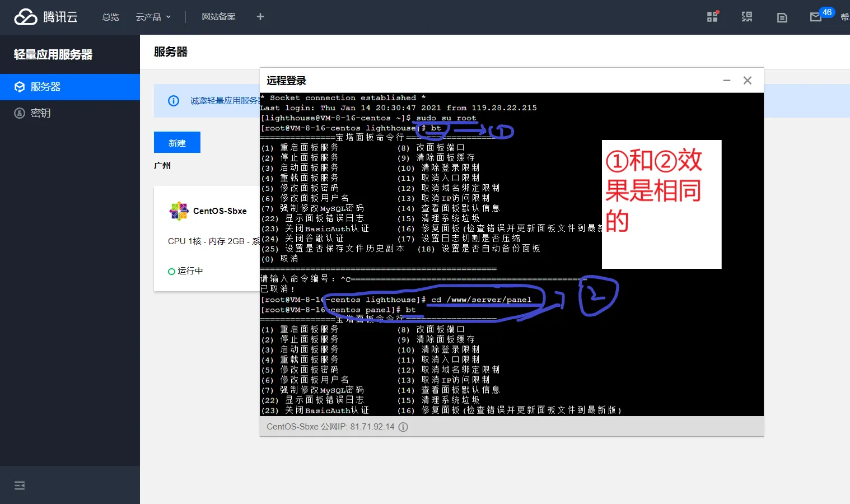850x504 pixels.
Task: Click the info icon beside public IP
Action: click(x=403, y=427)
